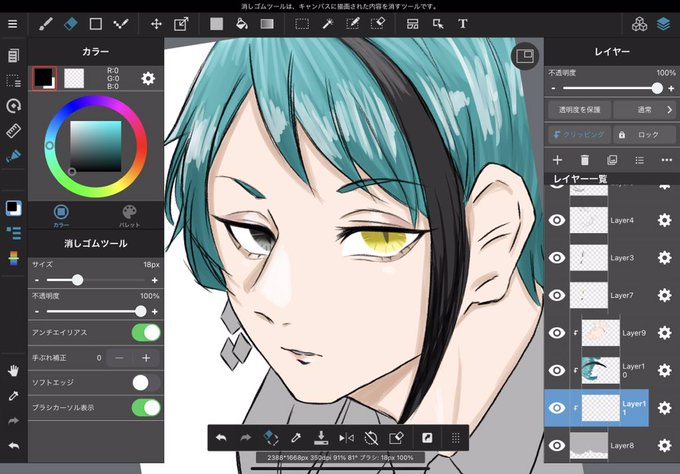
Task: Select the transparent color swatch
Action: click(x=74, y=78)
